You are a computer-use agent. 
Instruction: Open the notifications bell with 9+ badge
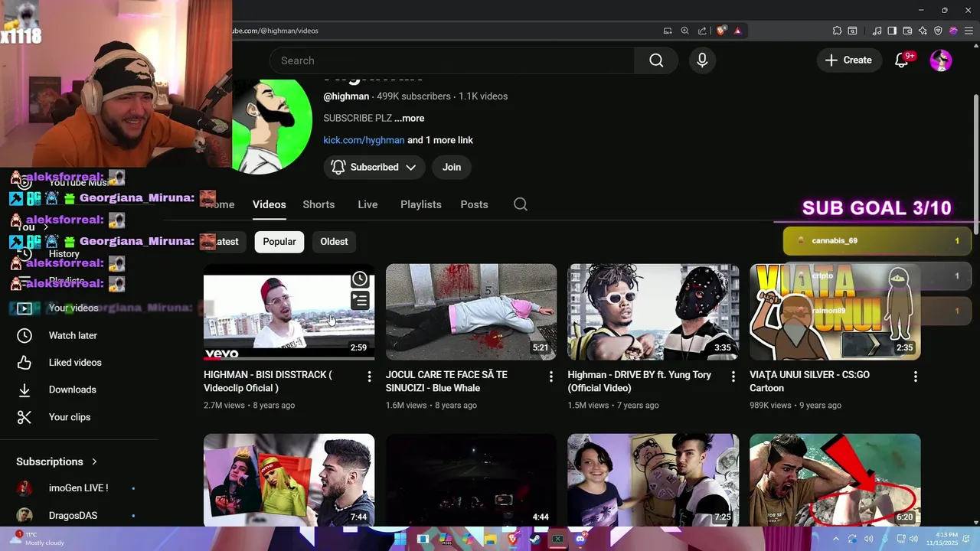[903, 60]
